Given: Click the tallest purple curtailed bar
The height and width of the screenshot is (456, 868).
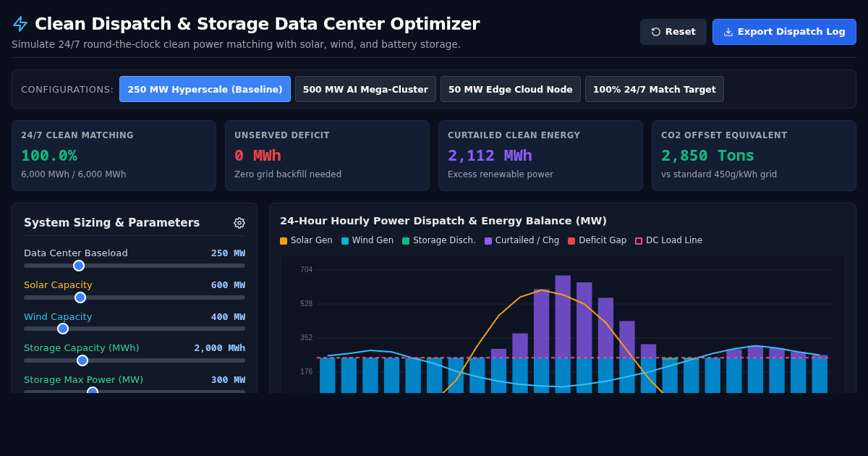Looking at the screenshot, I should (x=563, y=316).
